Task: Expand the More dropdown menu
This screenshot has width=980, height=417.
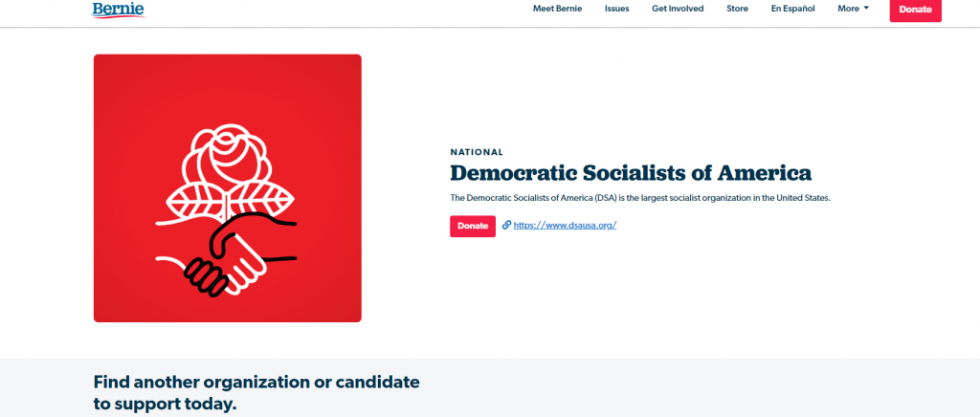Action: pos(848,9)
